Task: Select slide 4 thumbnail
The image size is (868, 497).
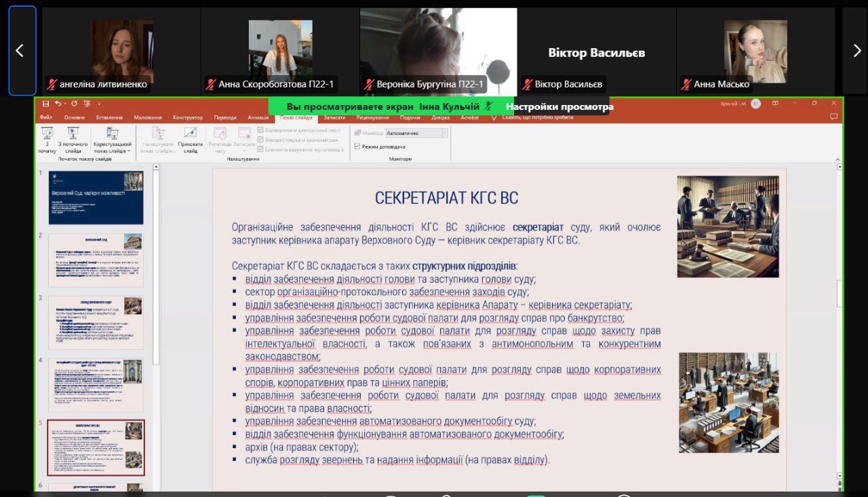Action: (96, 385)
